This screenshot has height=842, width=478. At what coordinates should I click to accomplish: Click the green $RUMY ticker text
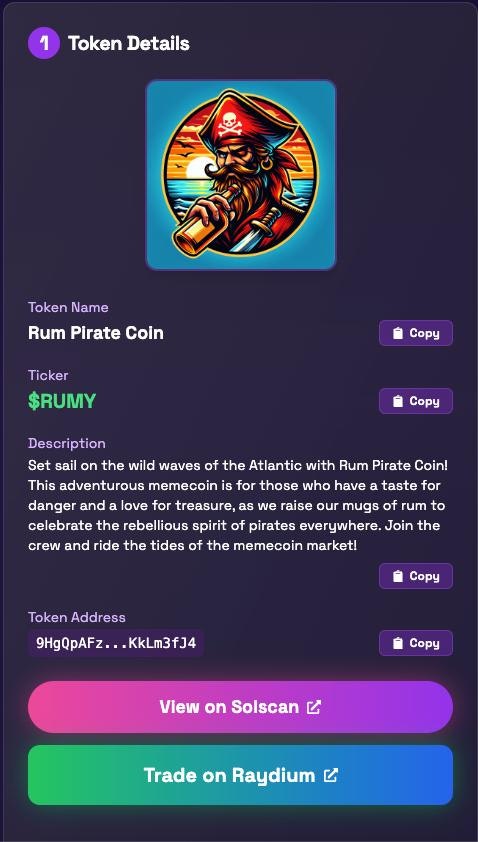click(62, 401)
